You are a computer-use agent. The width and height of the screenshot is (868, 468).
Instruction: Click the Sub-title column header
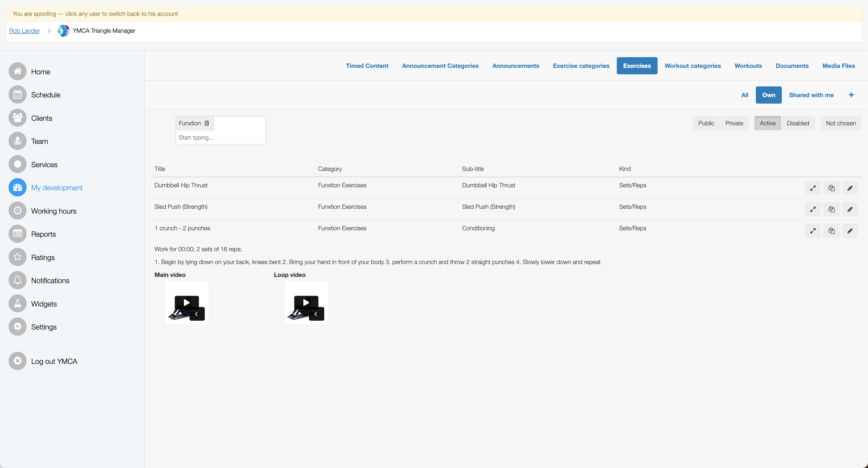pos(473,169)
